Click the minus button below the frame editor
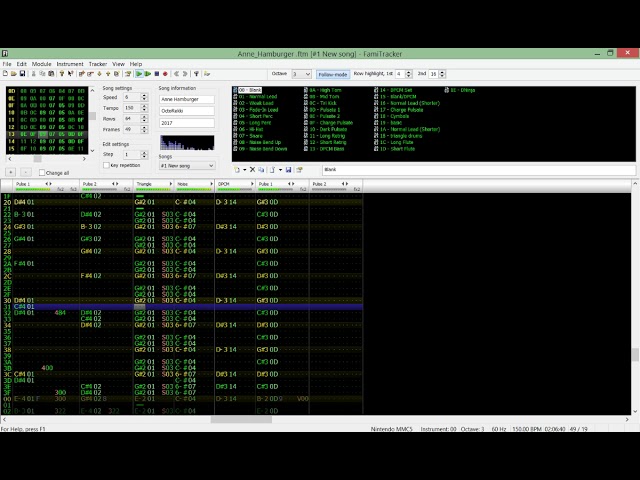Screen dimensions: 640x480 [x=25, y=172]
